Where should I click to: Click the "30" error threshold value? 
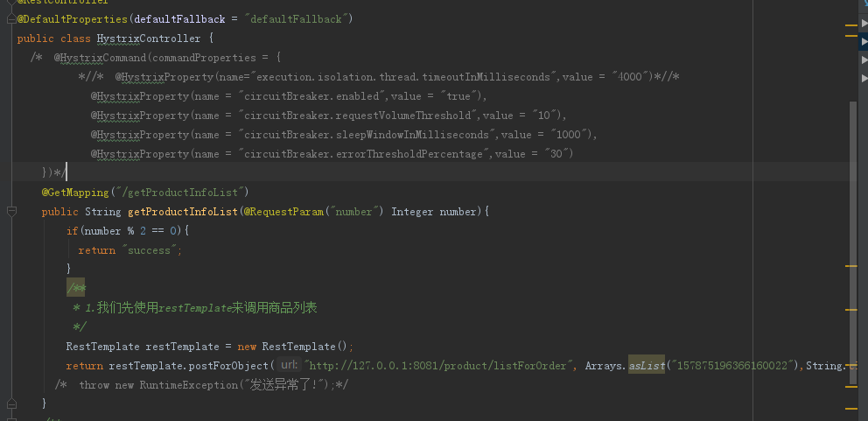pos(556,154)
